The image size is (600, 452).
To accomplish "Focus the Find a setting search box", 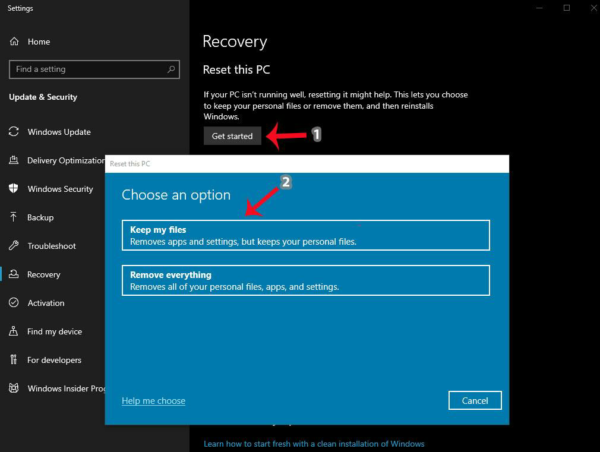I will pyautogui.click(x=85, y=69).
